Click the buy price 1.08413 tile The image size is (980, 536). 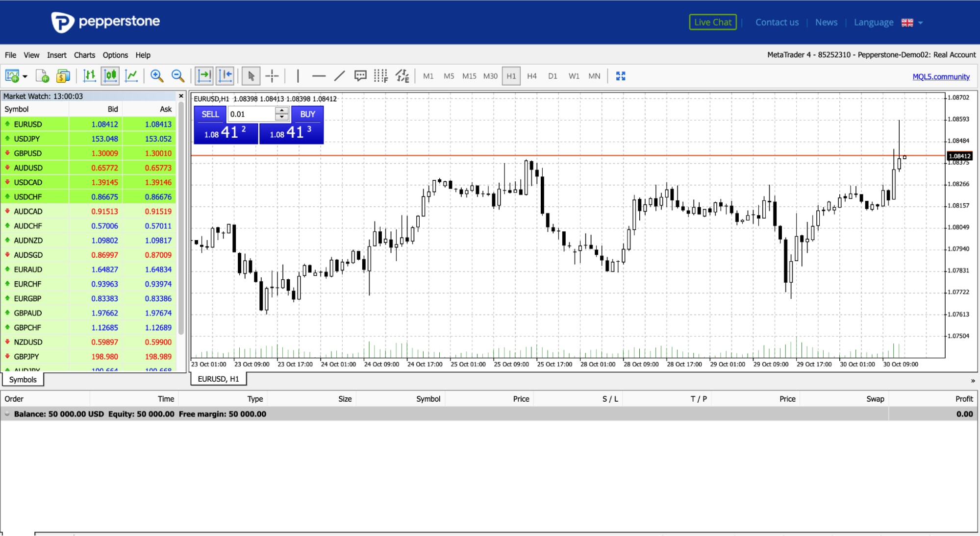(291, 133)
